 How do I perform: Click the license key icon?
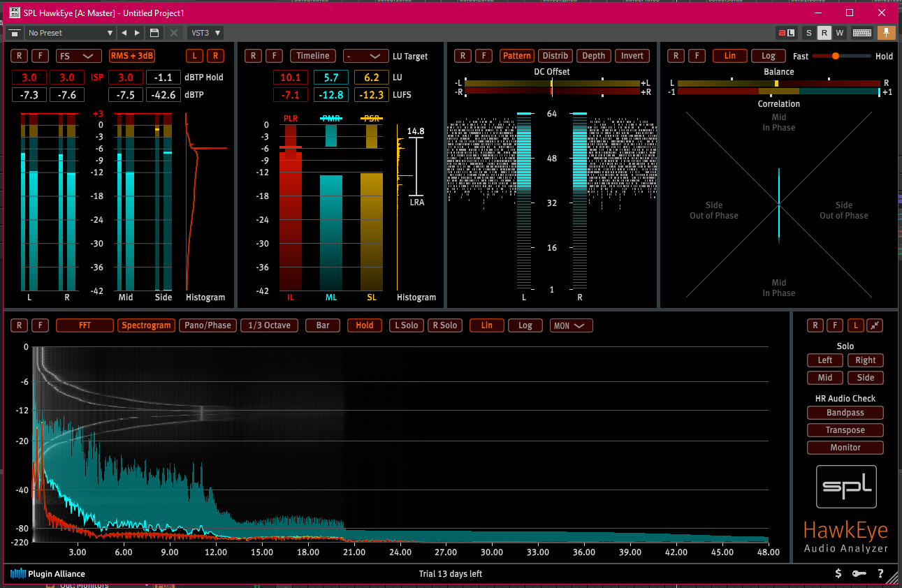pyautogui.click(x=859, y=573)
